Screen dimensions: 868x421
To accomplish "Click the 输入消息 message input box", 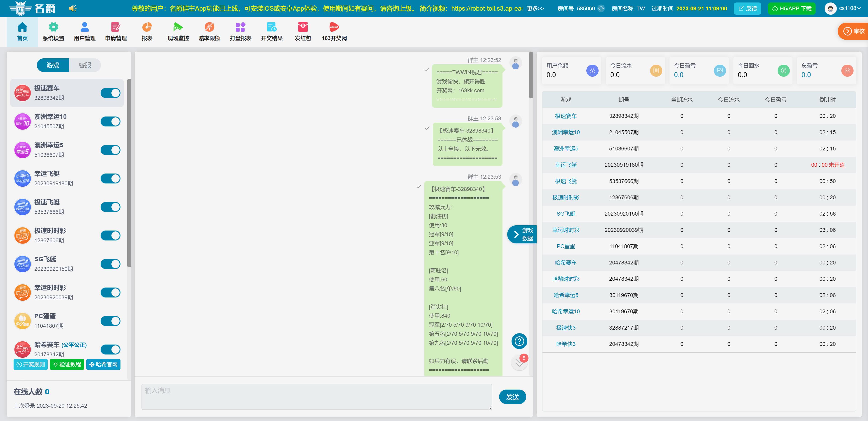I will [316, 396].
